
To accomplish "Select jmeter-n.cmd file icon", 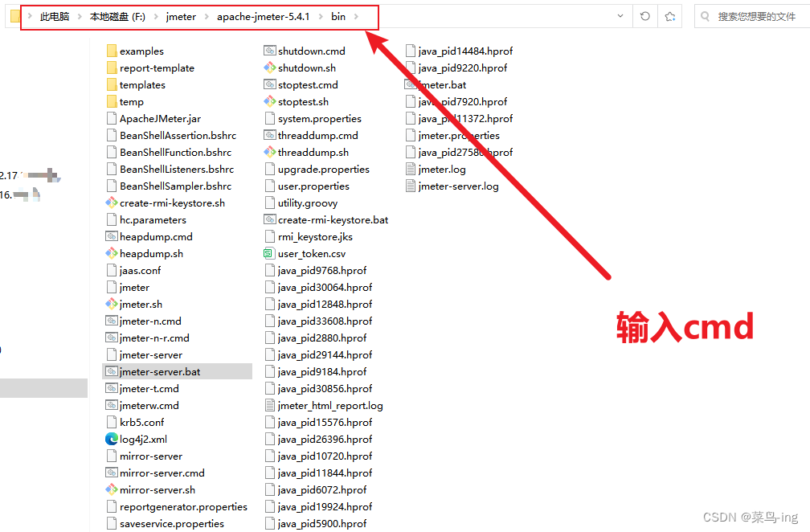I will pos(111,321).
